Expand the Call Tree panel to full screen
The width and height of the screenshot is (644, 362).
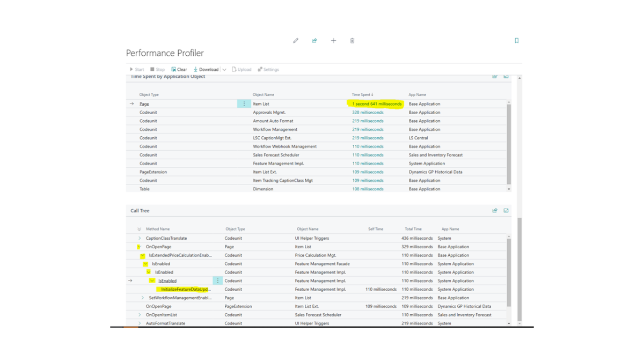[506, 210]
